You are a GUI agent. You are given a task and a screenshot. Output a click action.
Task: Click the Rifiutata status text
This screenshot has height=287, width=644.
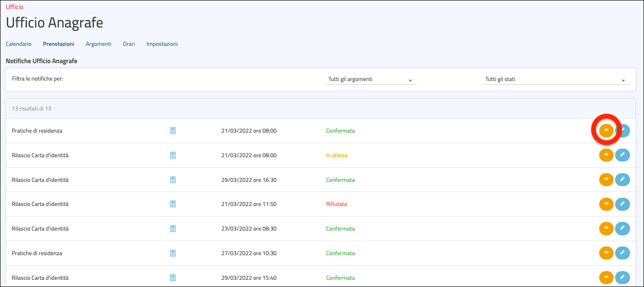pyautogui.click(x=336, y=204)
